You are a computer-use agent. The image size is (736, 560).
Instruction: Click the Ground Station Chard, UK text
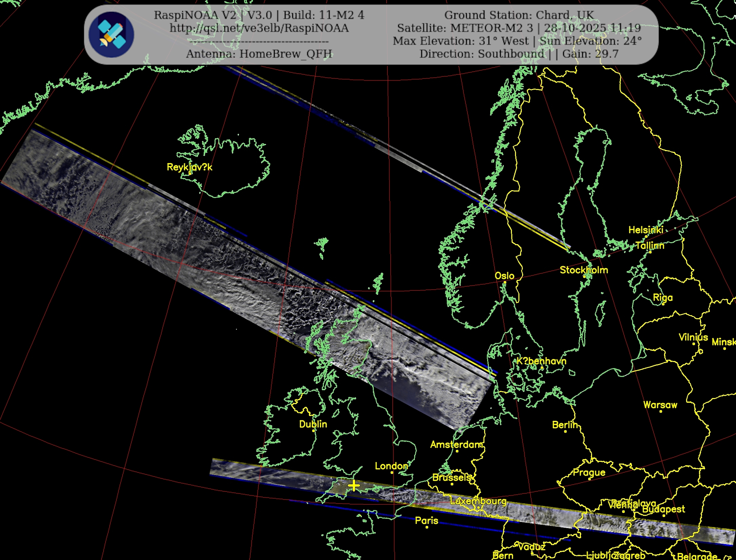(519, 15)
